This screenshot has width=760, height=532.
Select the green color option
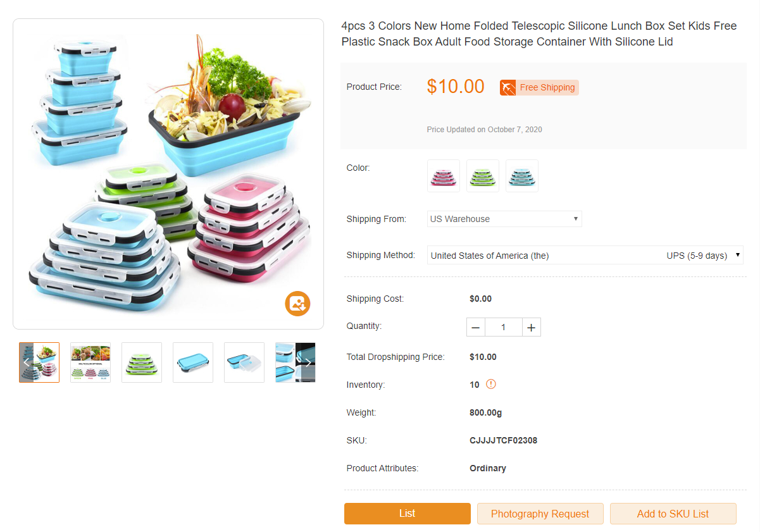pyautogui.click(x=483, y=176)
